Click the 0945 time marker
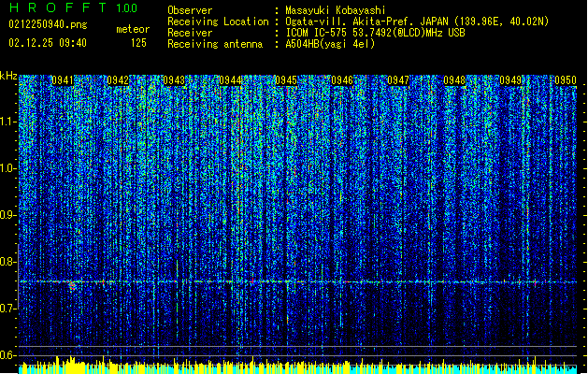This screenshot has height=374, width=588. (x=286, y=80)
